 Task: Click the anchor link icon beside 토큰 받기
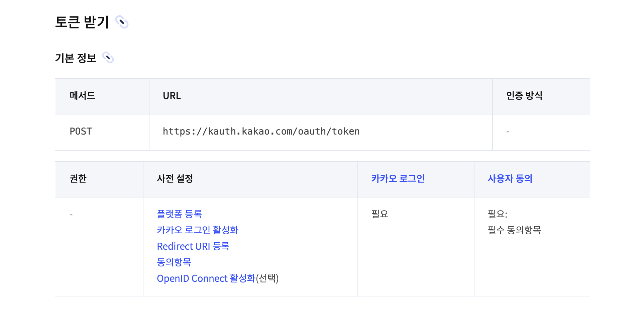122,22
